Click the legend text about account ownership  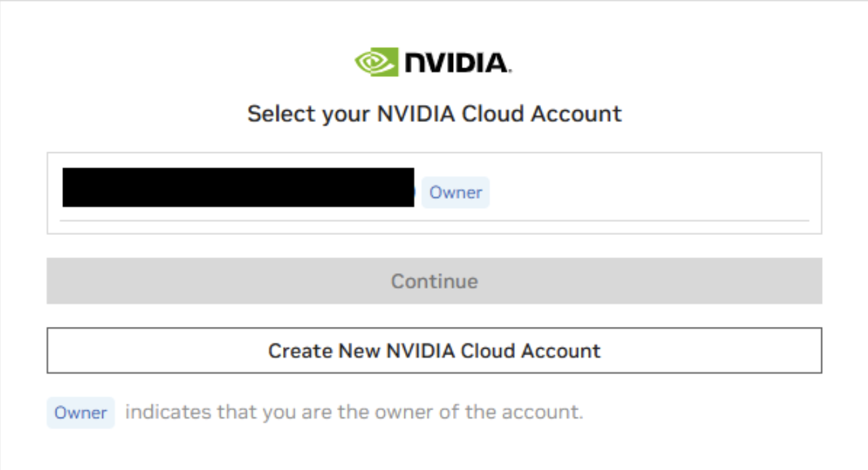click(x=354, y=413)
